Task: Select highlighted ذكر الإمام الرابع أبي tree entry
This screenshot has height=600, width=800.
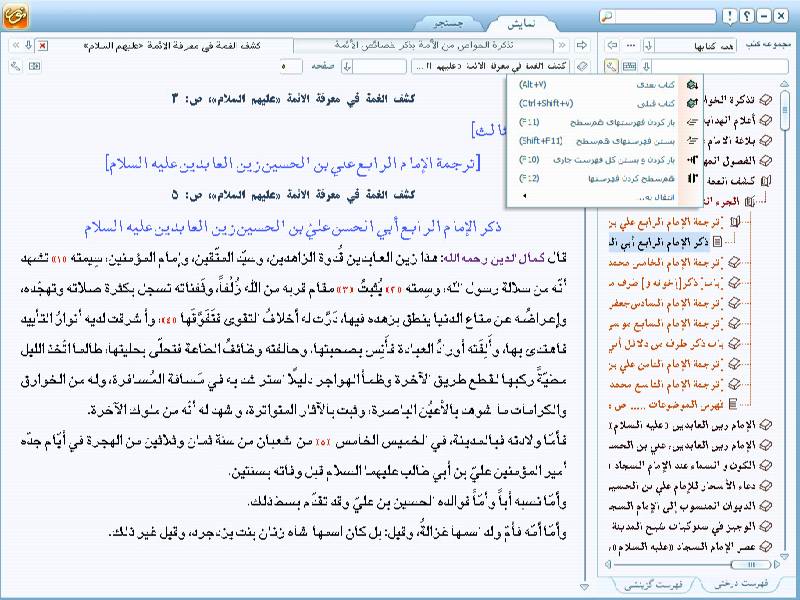Action: click(659, 242)
